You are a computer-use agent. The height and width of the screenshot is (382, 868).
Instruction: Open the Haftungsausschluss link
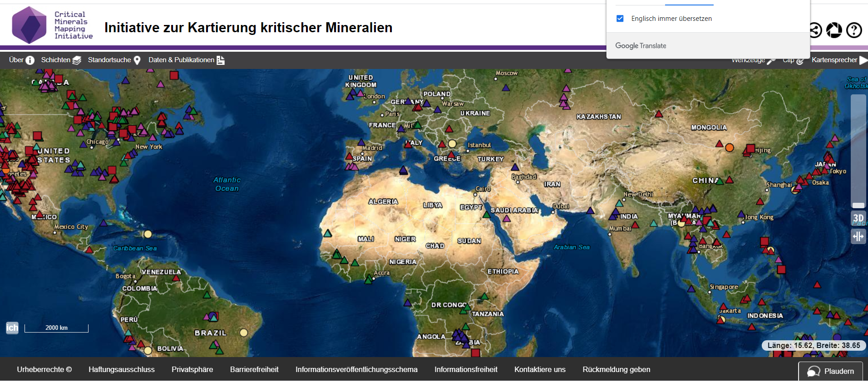pos(121,369)
